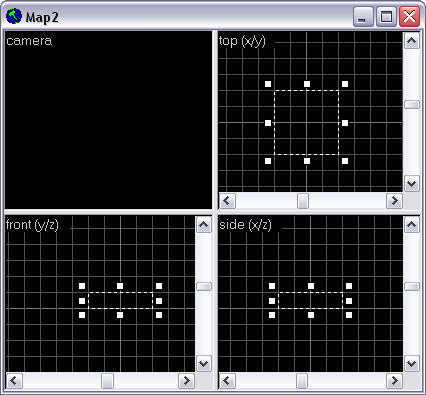The width and height of the screenshot is (426, 395).
Task: Click right arrow of top view horizontal scrollbar
Action: point(394,201)
